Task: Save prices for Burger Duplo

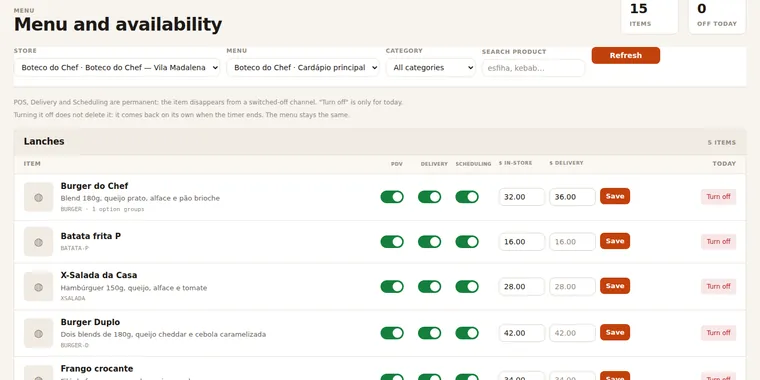Action: [615, 332]
